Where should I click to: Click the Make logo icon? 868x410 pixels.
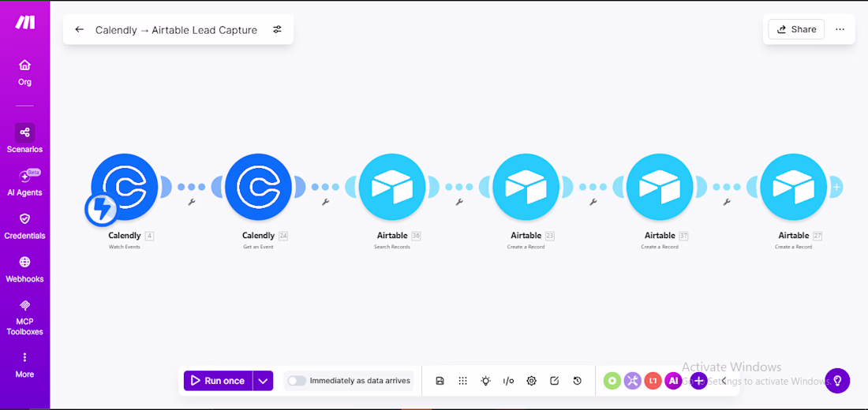[25, 22]
